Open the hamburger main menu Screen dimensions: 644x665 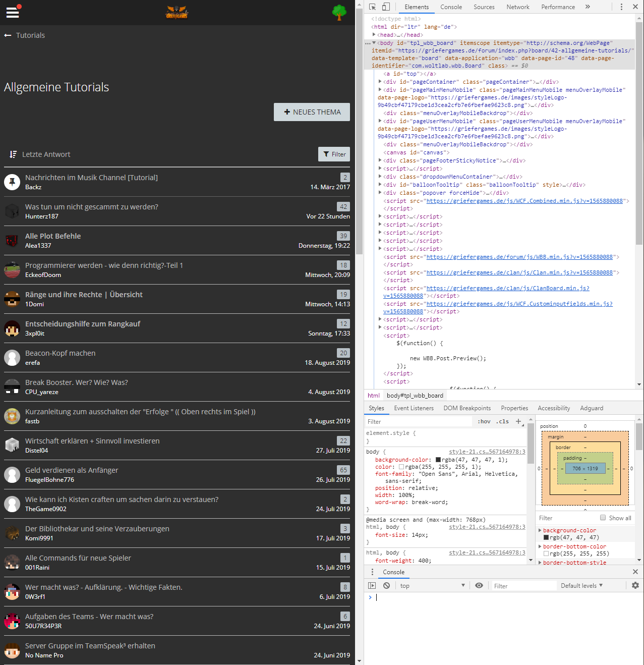pos(13,13)
